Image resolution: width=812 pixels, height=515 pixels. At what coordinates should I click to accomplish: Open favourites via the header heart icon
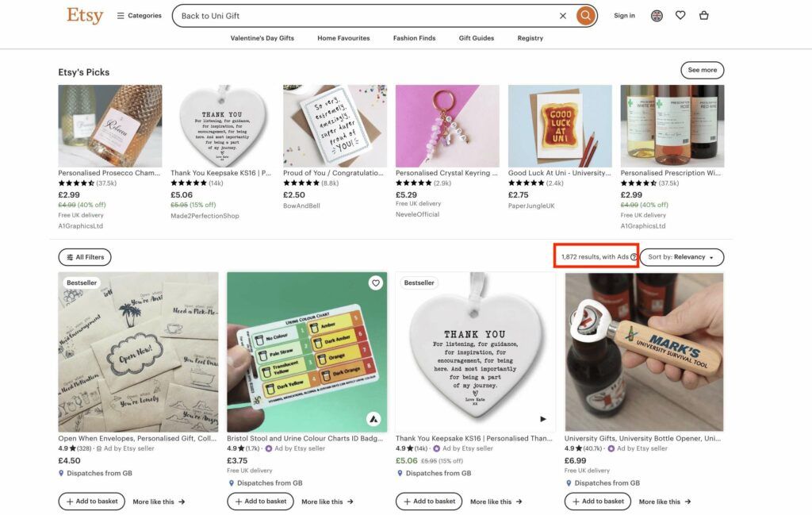tap(680, 14)
